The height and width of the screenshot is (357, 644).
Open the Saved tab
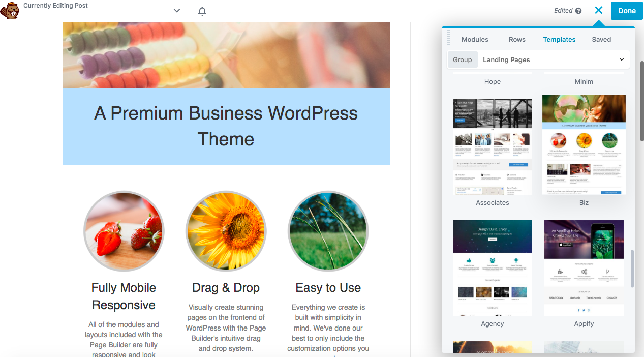[601, 39]
